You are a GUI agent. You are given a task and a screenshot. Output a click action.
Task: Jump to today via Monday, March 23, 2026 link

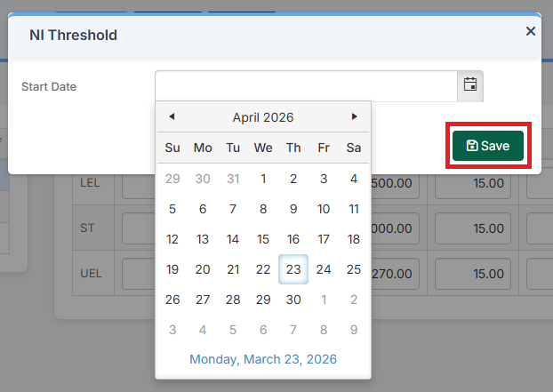(263, 359)
